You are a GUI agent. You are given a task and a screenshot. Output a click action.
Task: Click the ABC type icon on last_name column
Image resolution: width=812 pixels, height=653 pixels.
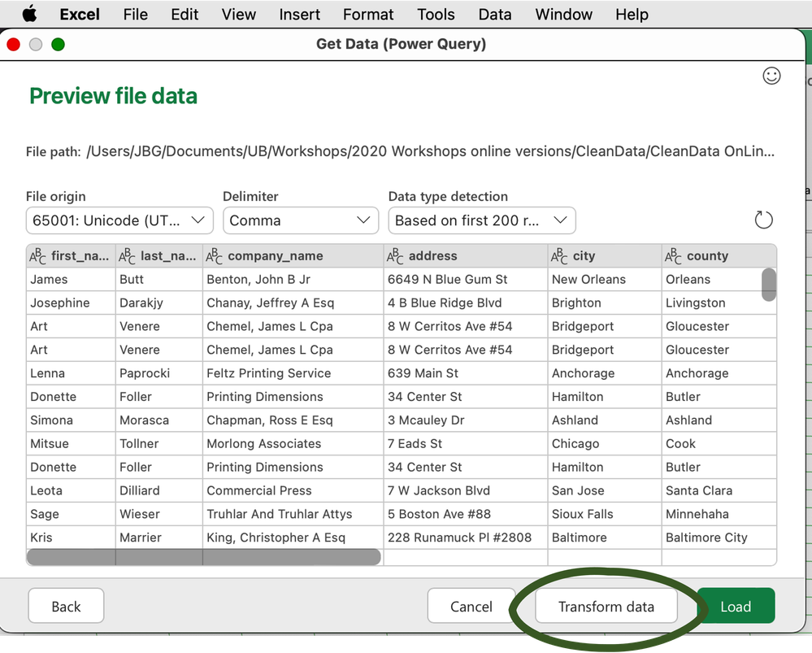point(127,256)
